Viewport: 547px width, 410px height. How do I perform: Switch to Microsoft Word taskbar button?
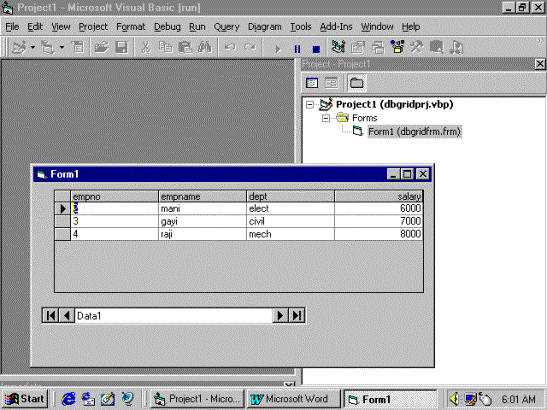[293, 399]
